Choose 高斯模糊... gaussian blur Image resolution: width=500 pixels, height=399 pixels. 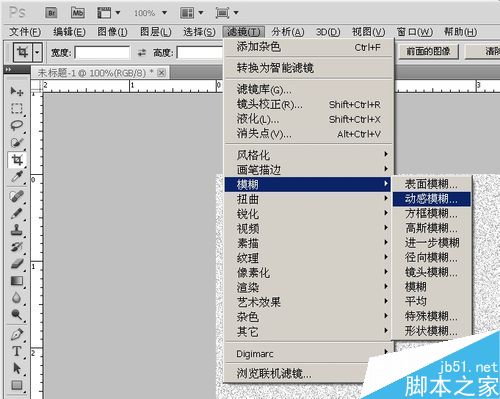click(432, 228)
